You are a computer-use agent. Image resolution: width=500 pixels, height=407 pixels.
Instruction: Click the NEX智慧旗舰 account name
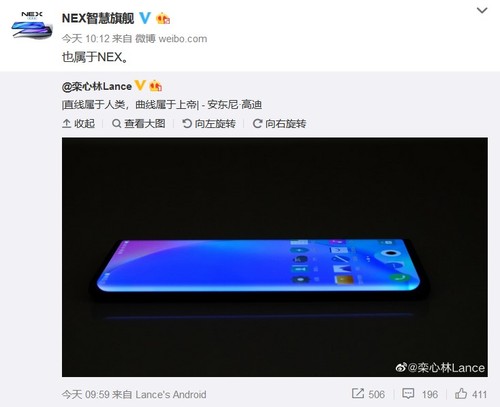98,18
